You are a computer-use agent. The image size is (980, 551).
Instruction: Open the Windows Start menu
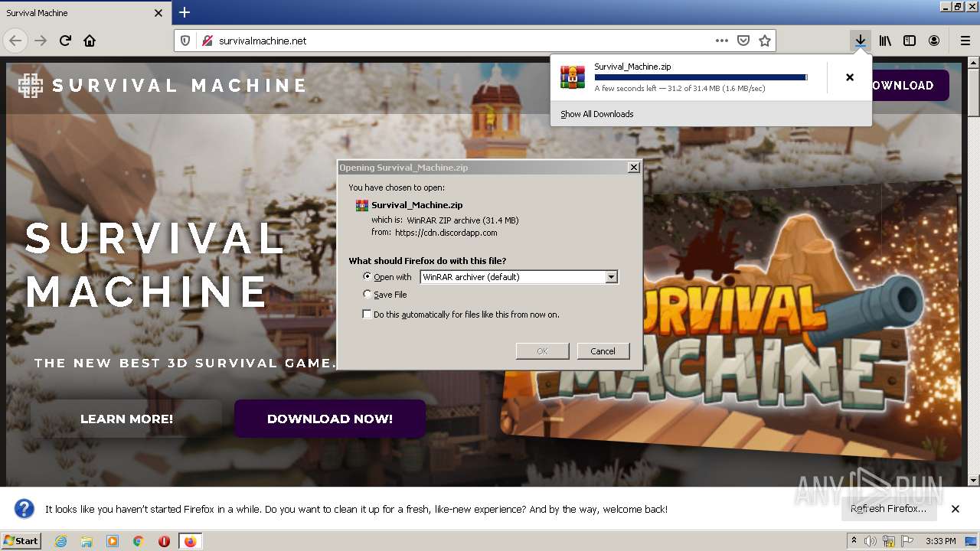pos(21,540)
